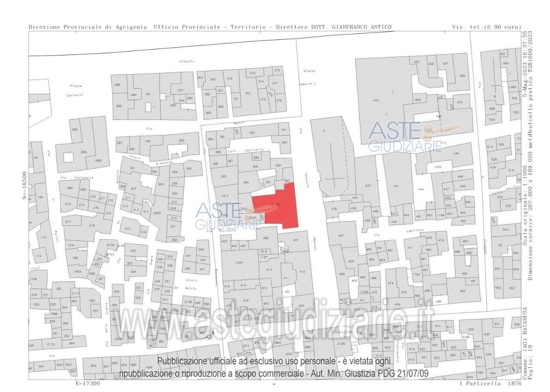550x392 pixels.
Task: Click the Direzione Provinciale di Agrigento header
Action: 88,27
